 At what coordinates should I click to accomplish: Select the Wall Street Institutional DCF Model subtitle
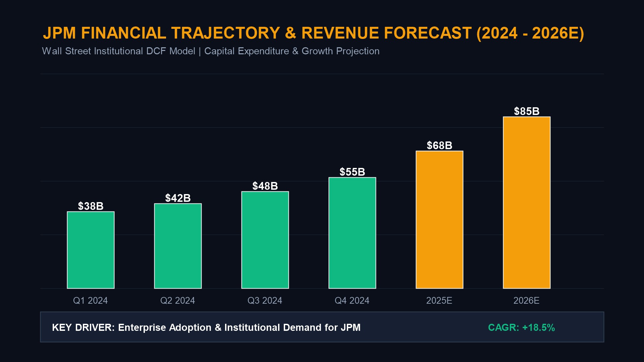click(x=211, y=51)
